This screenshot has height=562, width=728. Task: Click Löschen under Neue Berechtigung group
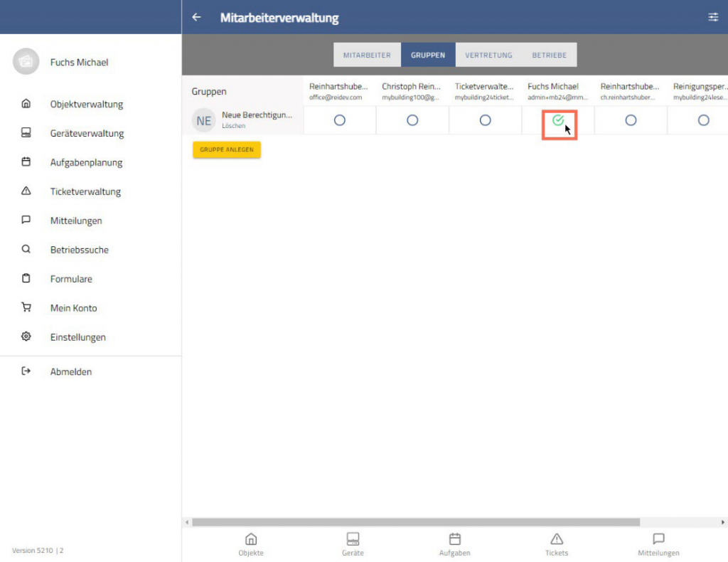pos(233,126)
